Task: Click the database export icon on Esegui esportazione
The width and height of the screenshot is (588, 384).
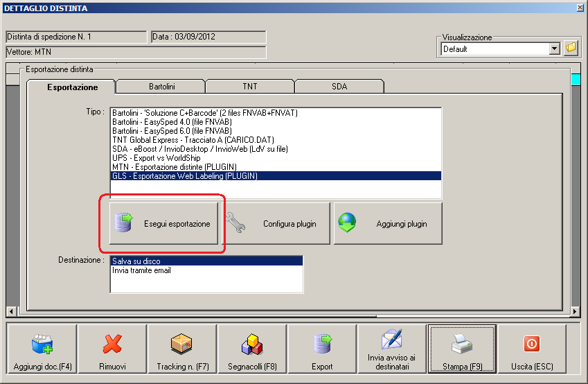Action: point(124,222)
